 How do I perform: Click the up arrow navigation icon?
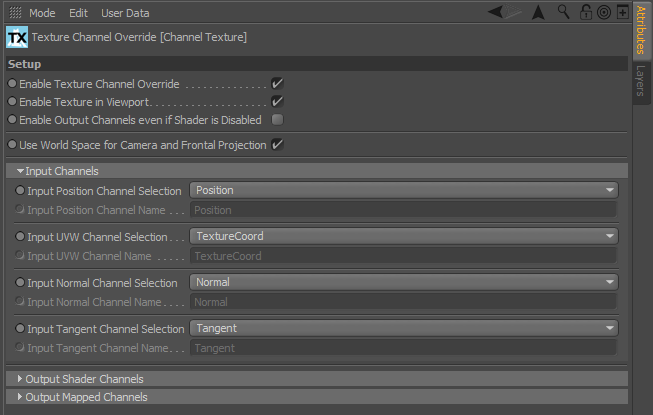click(538, 12)
